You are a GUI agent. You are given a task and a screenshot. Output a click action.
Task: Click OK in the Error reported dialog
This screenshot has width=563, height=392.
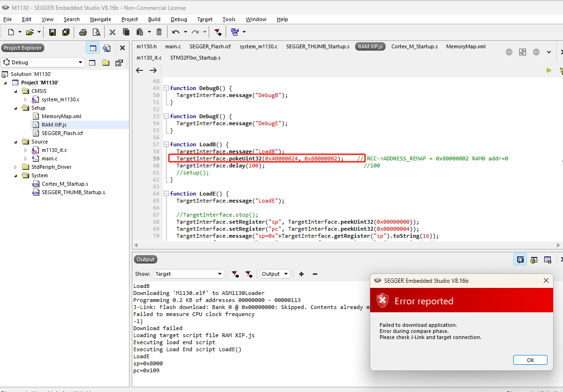point(530,360)
